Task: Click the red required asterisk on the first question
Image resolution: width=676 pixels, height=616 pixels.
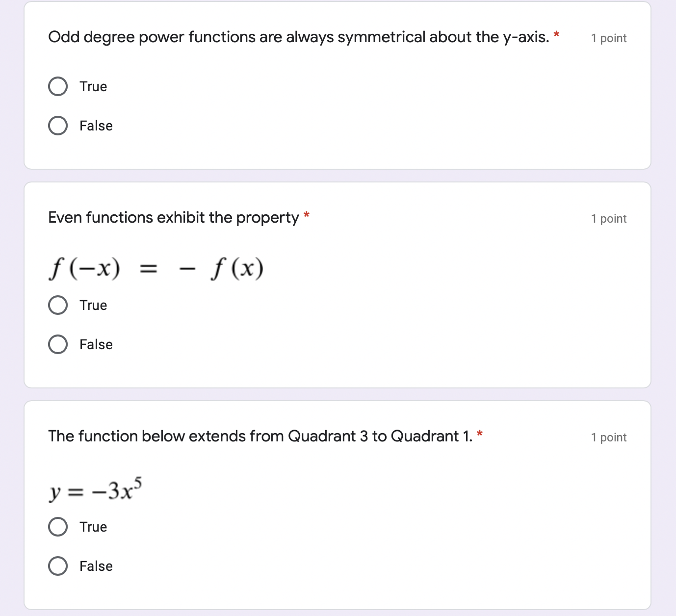Action: [557, 33]
